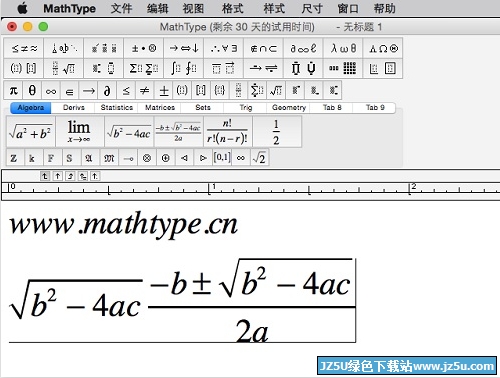Insert the blackboard Z symbol
500x378 pixels.
[14, 158]
